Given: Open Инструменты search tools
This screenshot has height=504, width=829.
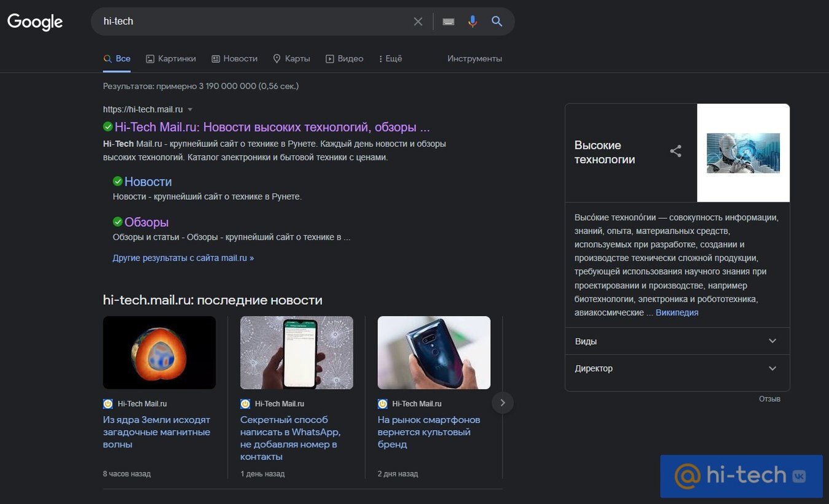Looking at the screenshot, I should point(474,58).
